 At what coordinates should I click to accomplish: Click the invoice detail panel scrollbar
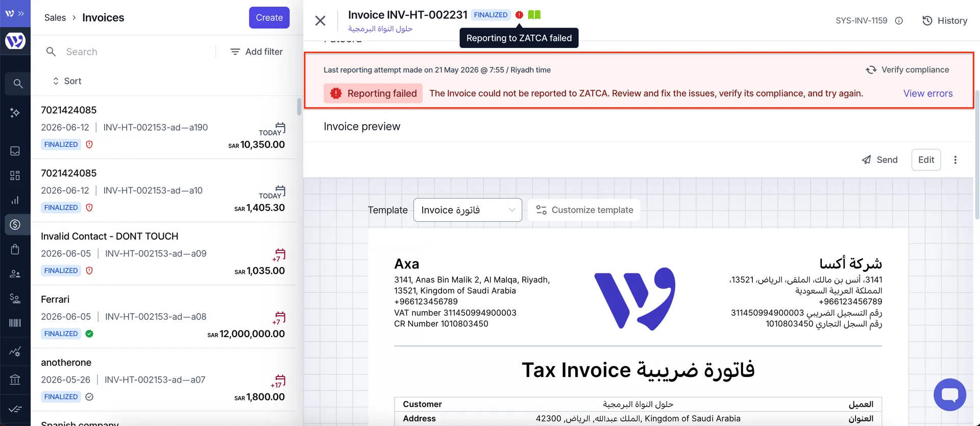977,155
